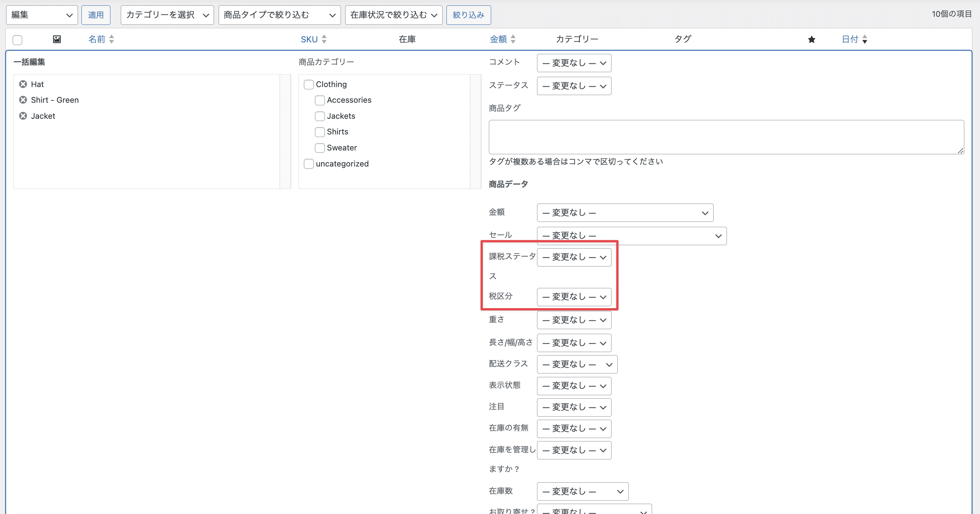The width and height of the screenshot is (980, 514).
Task: Click the 商品データ heading
Action: pos(508,184)
